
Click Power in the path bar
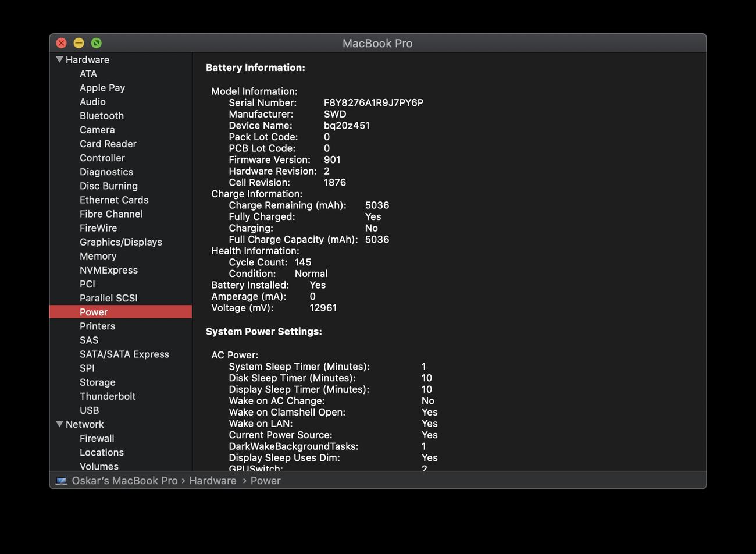[x=266, y=481]
